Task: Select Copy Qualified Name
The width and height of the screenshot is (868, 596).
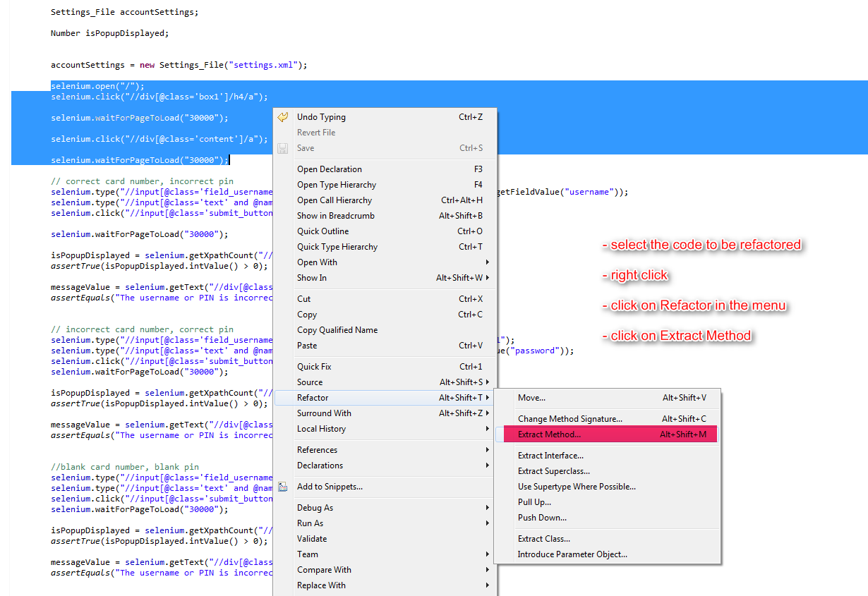Action: (385, 330)
